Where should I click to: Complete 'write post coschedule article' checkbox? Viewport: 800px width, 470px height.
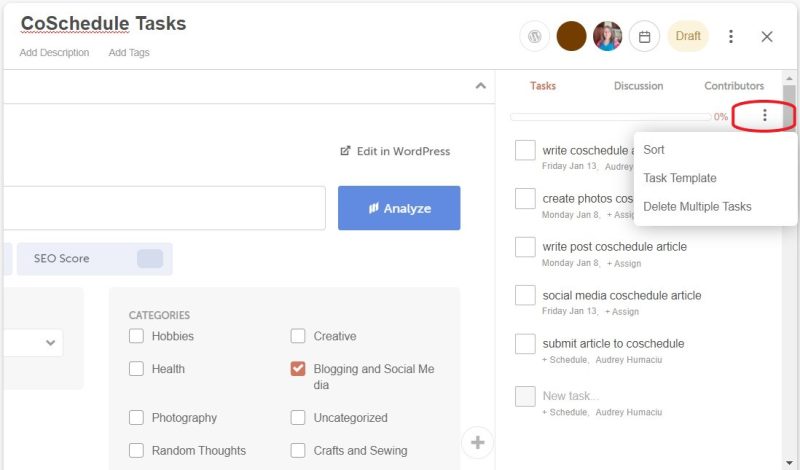(x=525, y=247)
